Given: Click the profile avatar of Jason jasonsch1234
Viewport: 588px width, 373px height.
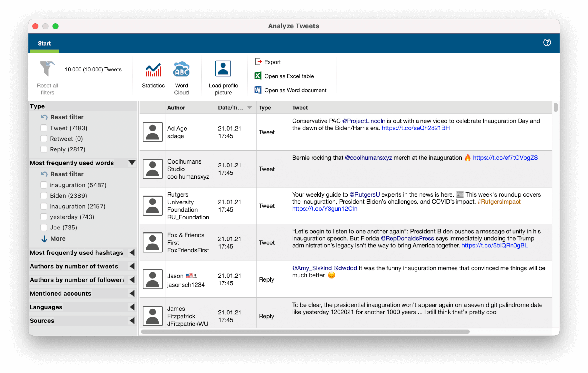Looking at the screenshot, I should [152, 279].
